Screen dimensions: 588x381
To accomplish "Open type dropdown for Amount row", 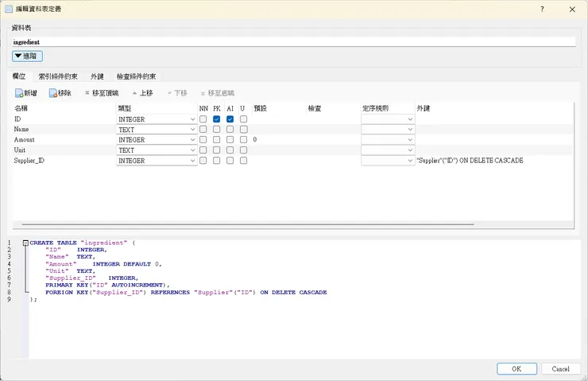I will click(157, 140).
